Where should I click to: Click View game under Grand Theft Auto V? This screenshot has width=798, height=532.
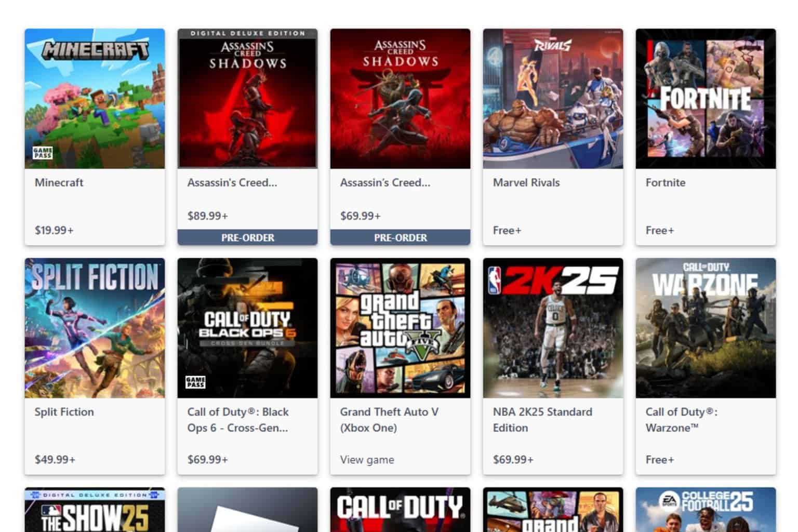pos(367,460)
